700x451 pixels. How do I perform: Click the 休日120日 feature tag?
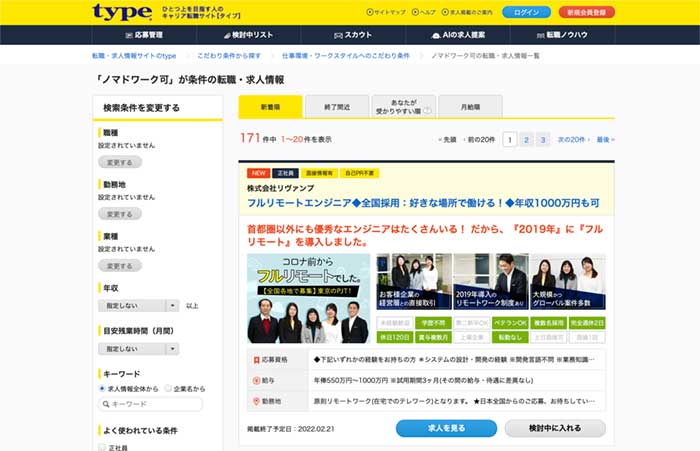395,337
